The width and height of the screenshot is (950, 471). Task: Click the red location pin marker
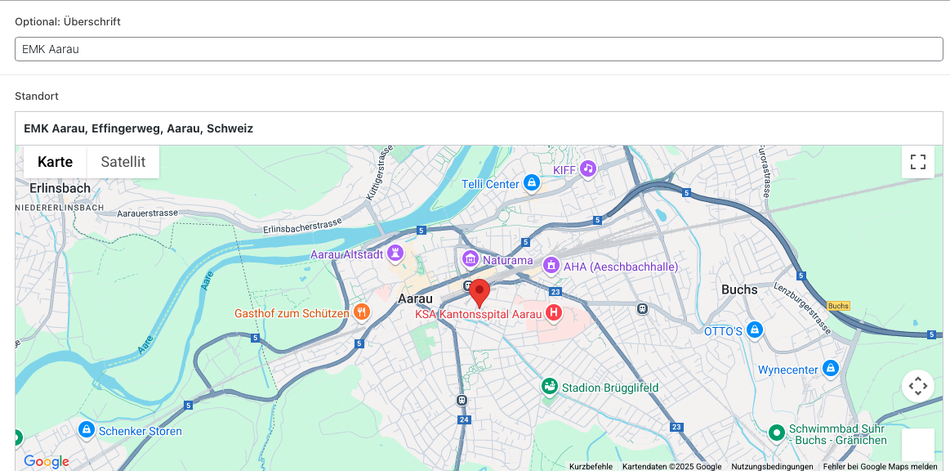pyautogui.click(x=479, y=293)
